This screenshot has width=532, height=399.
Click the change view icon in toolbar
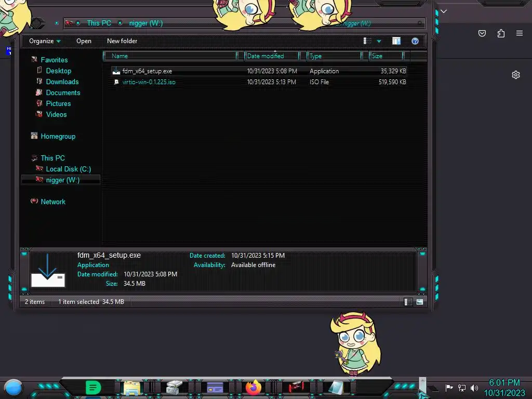(x=367, y=41)
